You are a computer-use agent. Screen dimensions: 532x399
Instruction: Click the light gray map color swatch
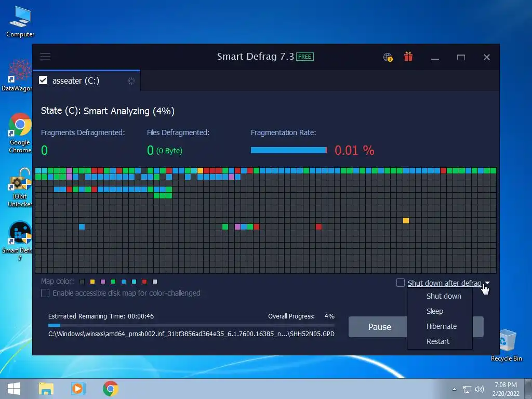coord(155,281)
